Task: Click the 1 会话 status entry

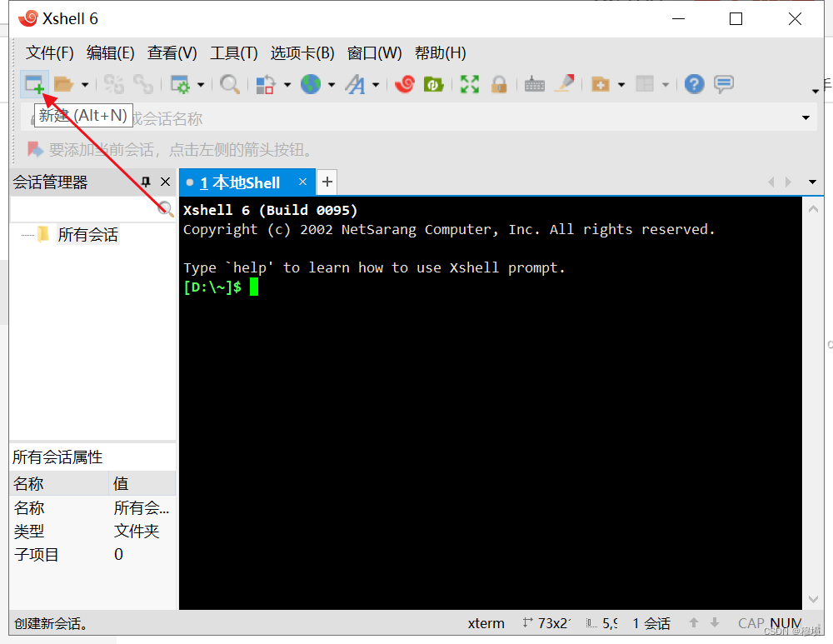Action: (x=651, y=623)
